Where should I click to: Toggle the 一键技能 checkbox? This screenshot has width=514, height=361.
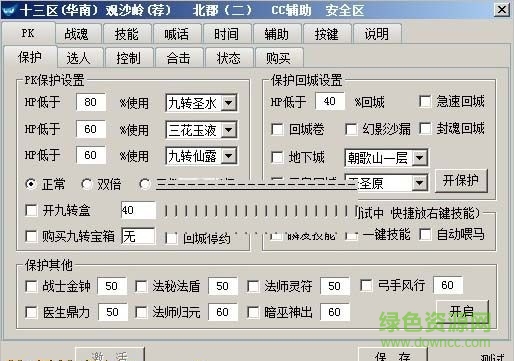tap(351, 235)
